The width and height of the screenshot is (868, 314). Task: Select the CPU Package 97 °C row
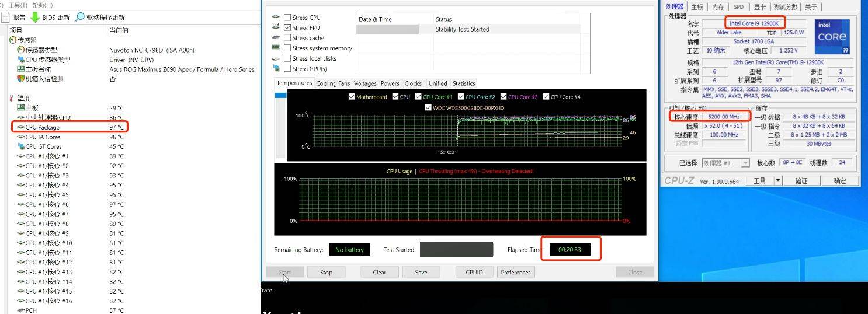70,127
